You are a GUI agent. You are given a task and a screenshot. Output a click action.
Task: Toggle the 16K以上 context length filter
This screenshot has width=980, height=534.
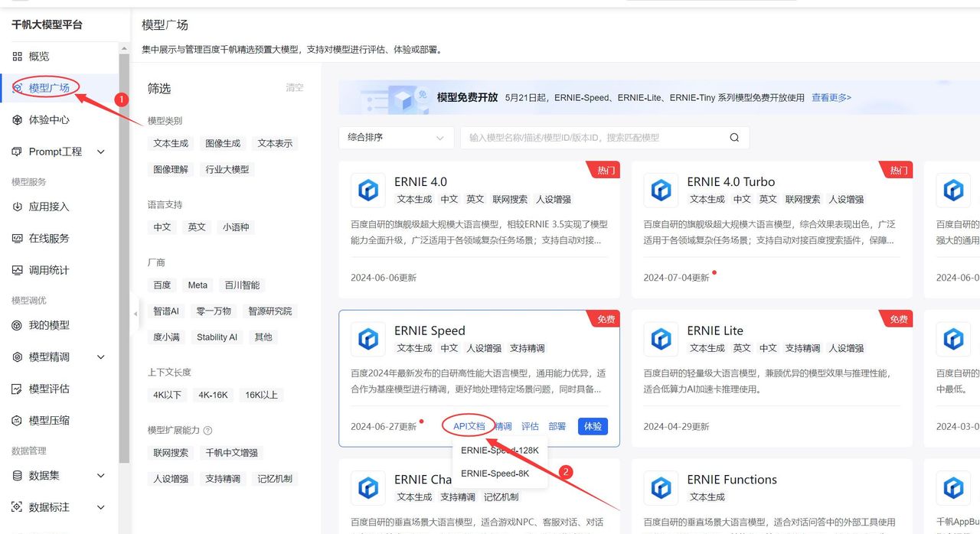click(260, 396)
